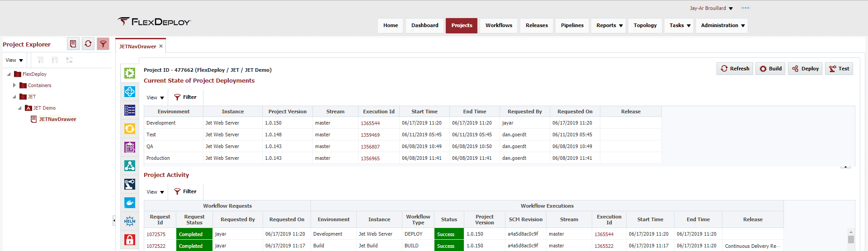Open the Docker whale side tab
868x251 pixels.
pos(130,203)
